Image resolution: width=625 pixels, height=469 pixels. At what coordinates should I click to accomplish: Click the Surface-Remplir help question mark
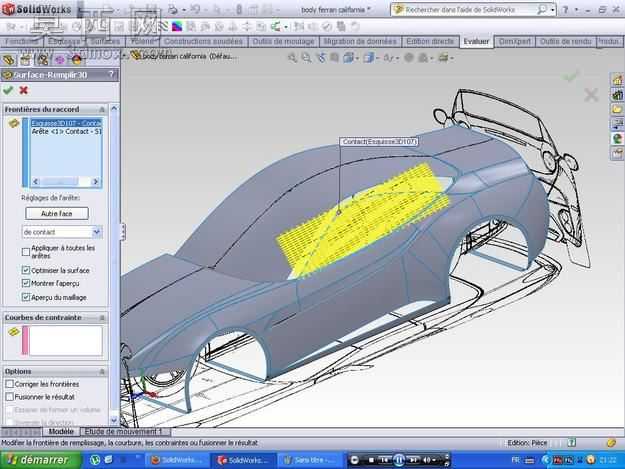point(111,75)
